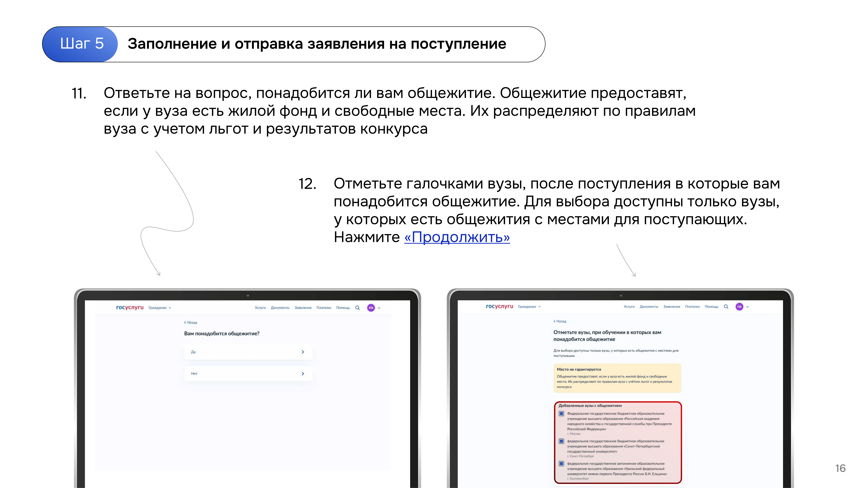Go back via Назад link on universities page

tap(560, 321)
